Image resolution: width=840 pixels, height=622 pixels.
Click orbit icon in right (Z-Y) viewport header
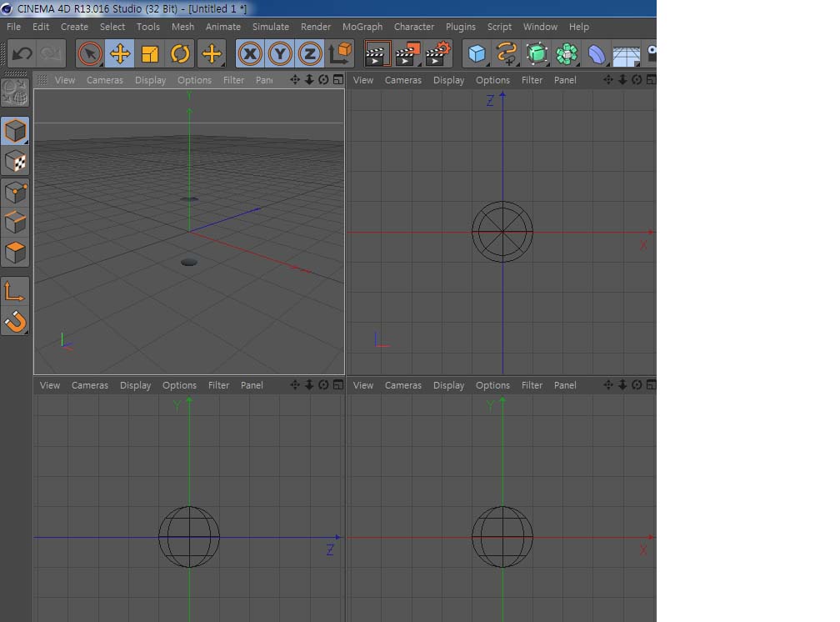[x=323, y=385]
